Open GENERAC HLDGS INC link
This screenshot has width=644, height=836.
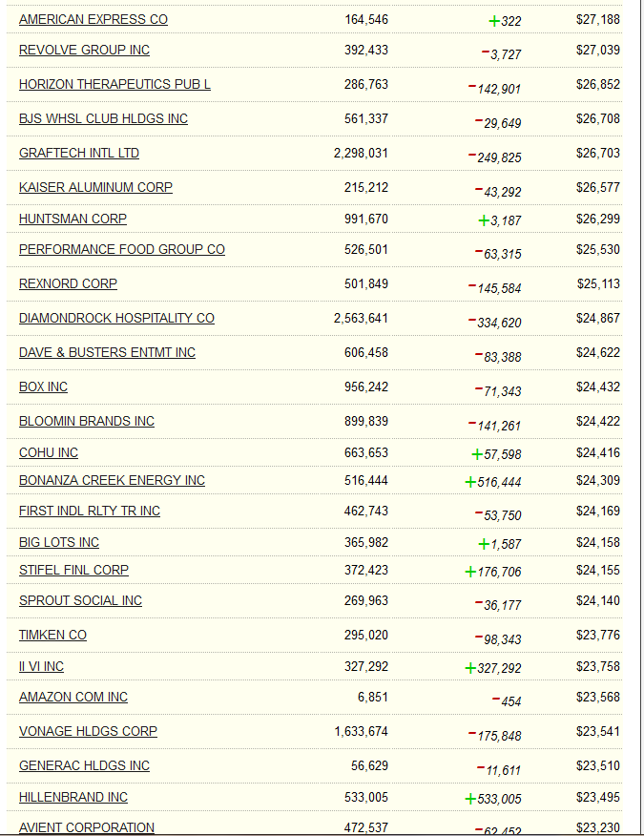pos(84,766)
